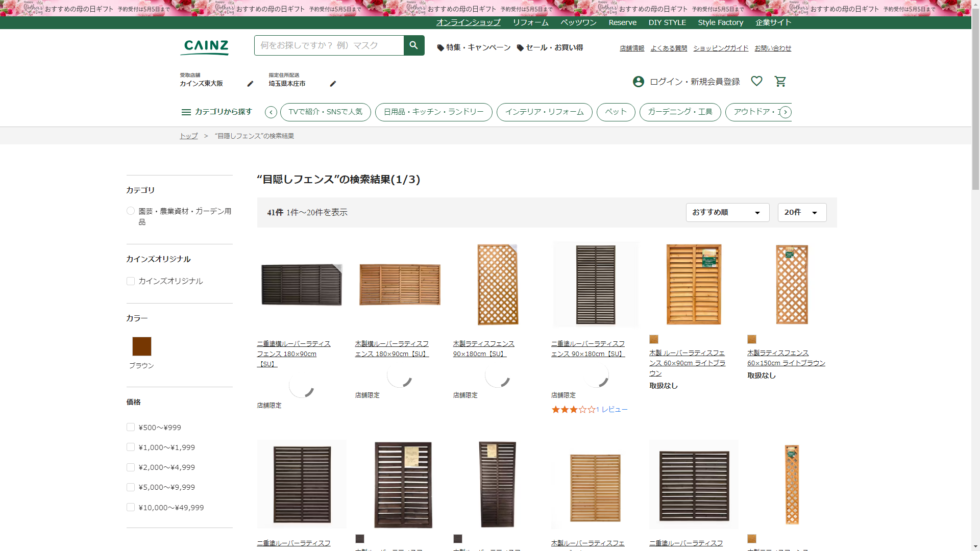Select 園芸・農業資材・ガーデン用品 category radio
Viewport: 980px width, 551px height.
[131, 211]
